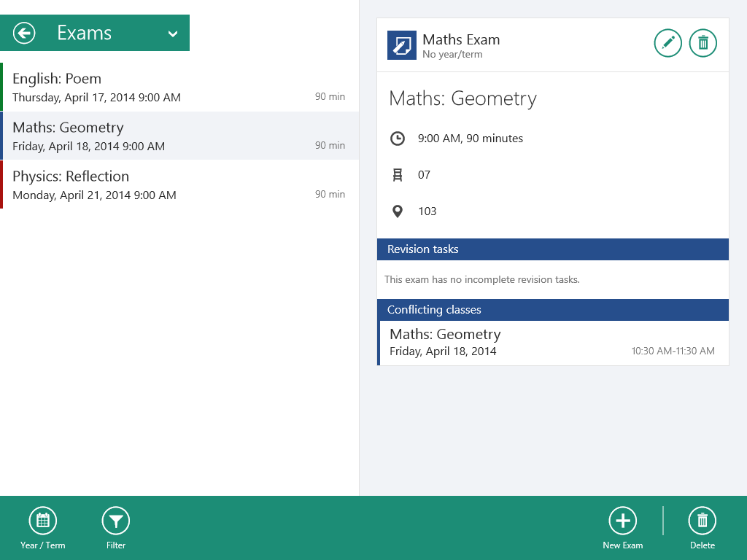Image resolution: width=747 pixels, height=560 pixels.
Task: Expand the Exams section dropdown chevron
Action: point(173,34)
